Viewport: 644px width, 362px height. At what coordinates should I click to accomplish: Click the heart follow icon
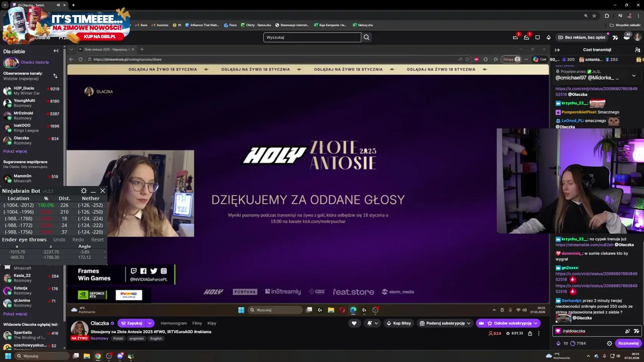[354, 323]
